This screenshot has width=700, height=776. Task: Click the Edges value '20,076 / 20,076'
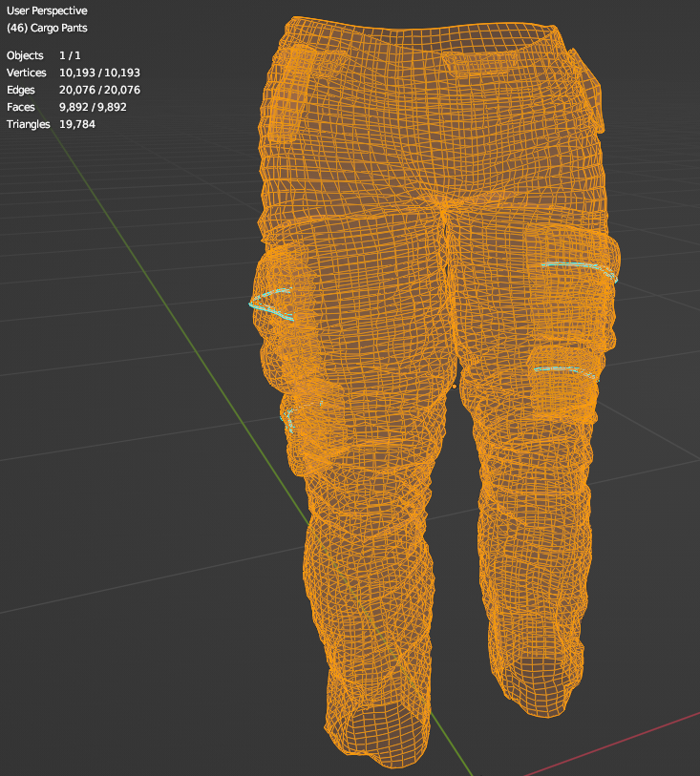point(99,90)
